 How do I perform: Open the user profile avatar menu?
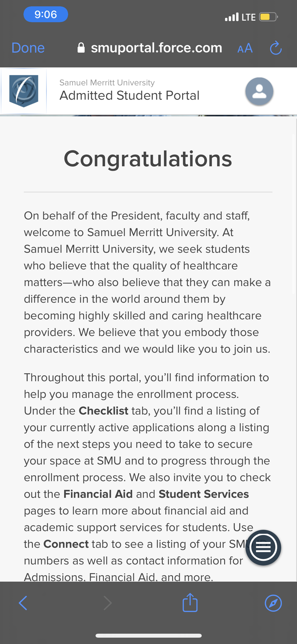tap(259, 91)
